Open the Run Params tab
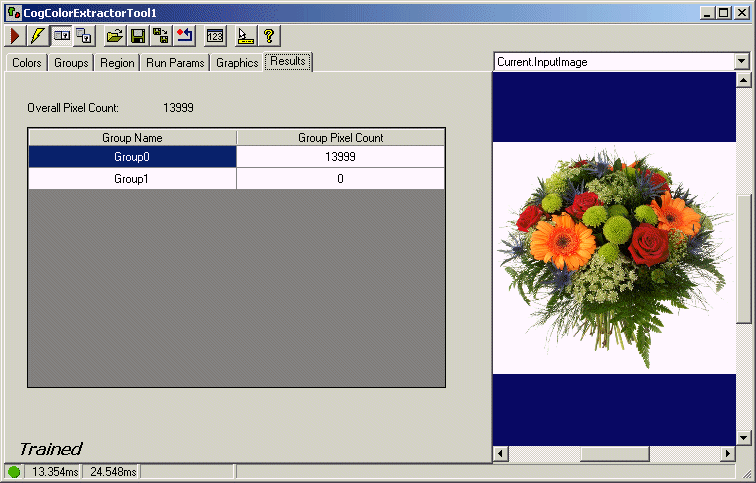This screenshot has height=483, width=756. pyautogui.click(x=175, y=63)
